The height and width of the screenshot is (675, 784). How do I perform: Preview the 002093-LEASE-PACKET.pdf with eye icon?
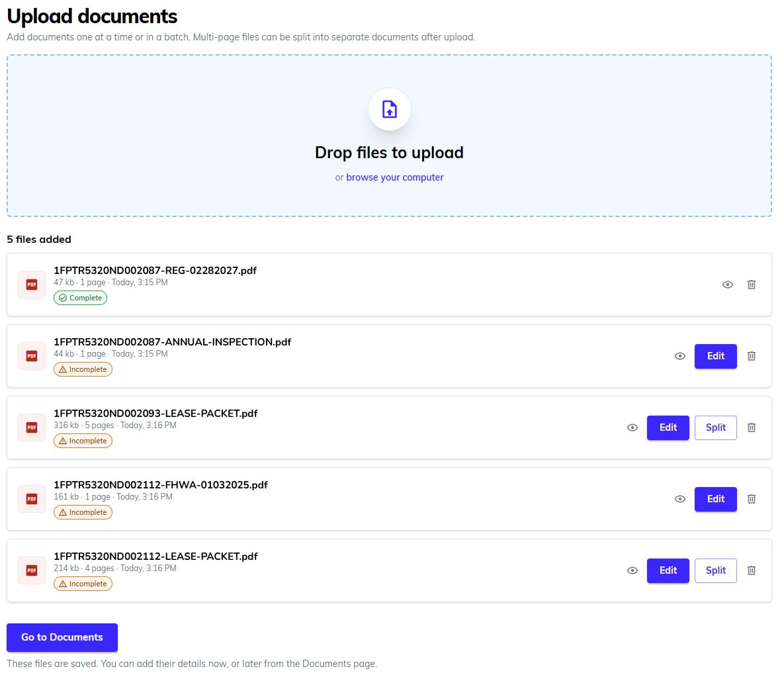632,427
